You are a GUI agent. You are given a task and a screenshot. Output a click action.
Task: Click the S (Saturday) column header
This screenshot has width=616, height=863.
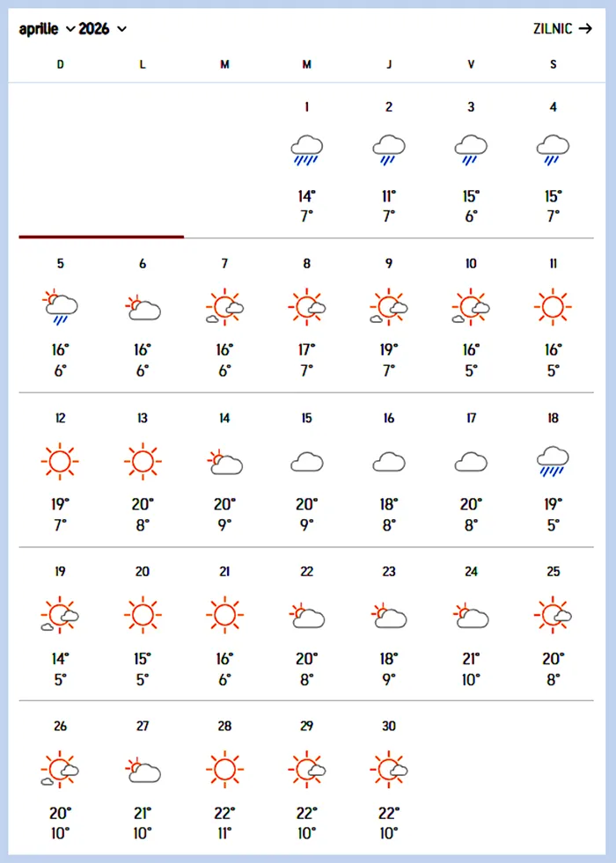[x=553, y=64]
